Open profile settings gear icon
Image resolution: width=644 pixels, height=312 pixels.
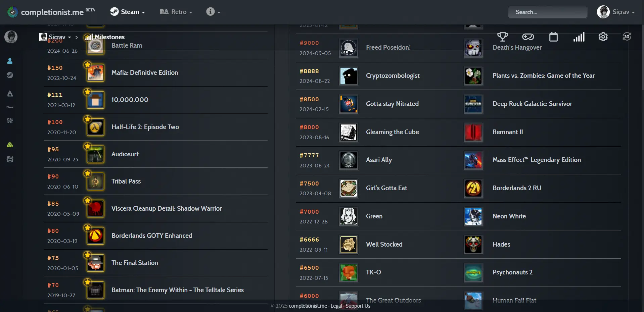603,37
